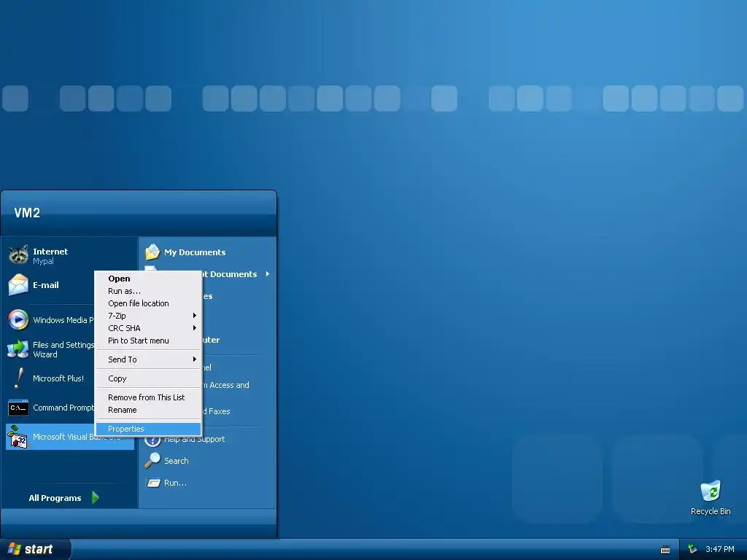Click E-mail label text
Viewport: 747px width, 560px height.
(46, 285)
